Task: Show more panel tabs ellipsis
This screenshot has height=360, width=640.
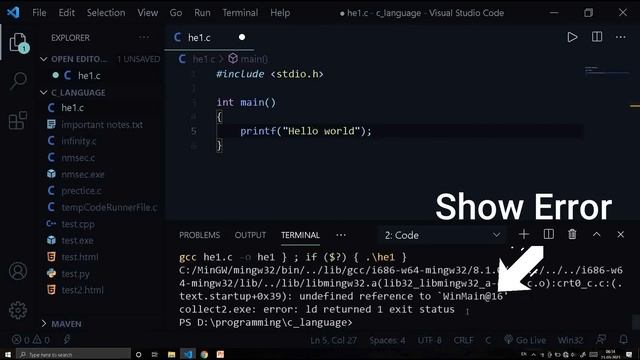Action: 341,235
